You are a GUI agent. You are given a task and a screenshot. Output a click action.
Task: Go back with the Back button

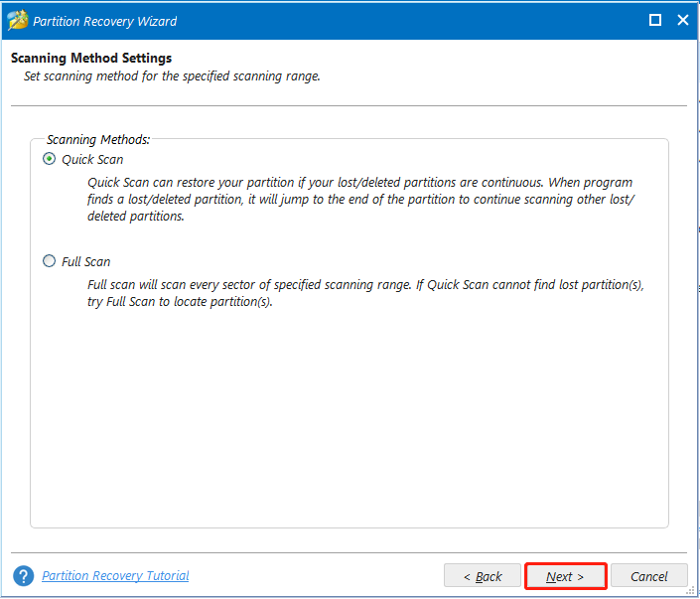(x=483, y=576)
